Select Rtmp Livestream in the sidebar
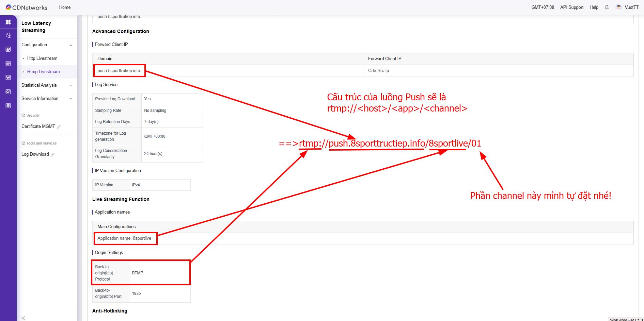This screenshot has width=644, height=321. [43, 72]
